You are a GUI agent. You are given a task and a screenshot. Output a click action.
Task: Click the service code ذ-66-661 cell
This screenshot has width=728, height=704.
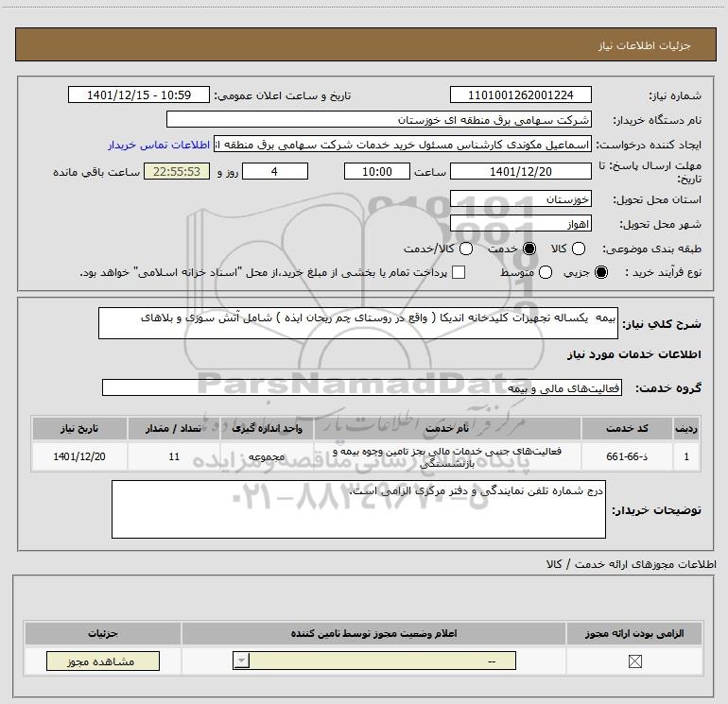(627, 456)
